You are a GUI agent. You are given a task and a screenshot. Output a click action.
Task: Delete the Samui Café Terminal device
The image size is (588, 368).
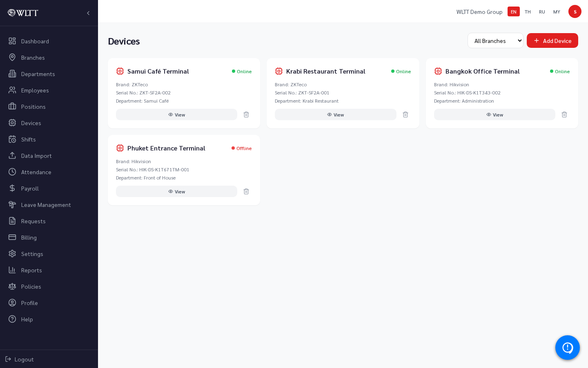click(x=246, y=114)
